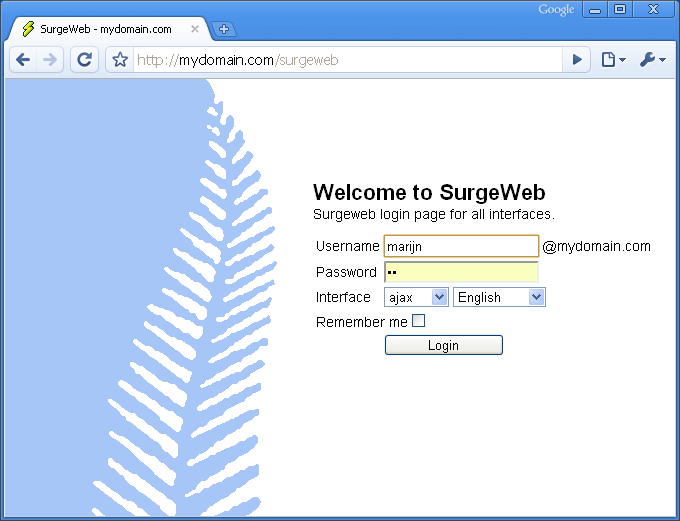This screenshot has height=521, width=680.
Task: Click the Google label in title bar
Action: click(556, 10)
